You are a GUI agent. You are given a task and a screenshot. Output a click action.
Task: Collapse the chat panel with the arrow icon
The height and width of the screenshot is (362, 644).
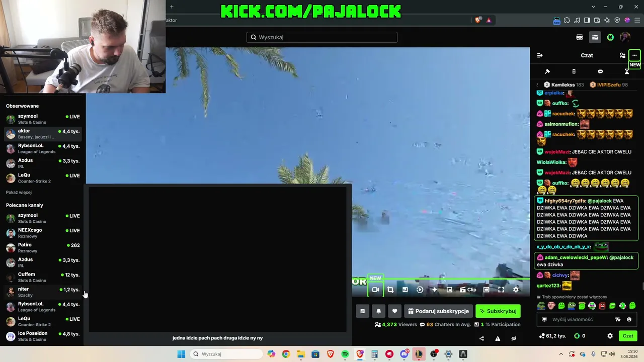click(540, 55)
